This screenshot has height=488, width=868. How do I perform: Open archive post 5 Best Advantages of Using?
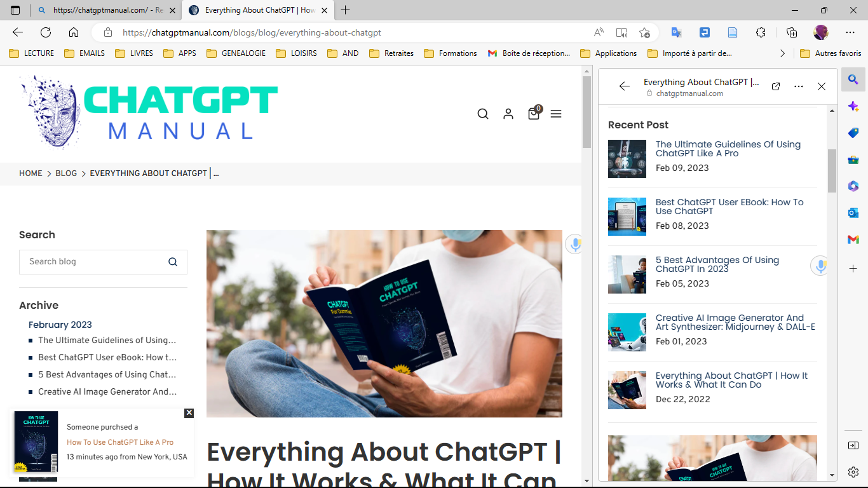coord(107,374)
